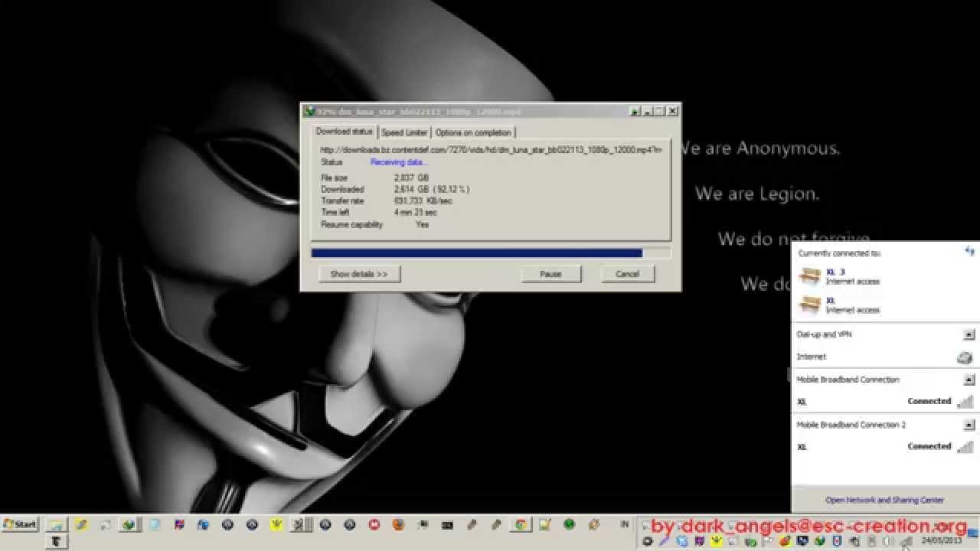Click the download URL text line
The image size is (980, 551).
point(491,150)
